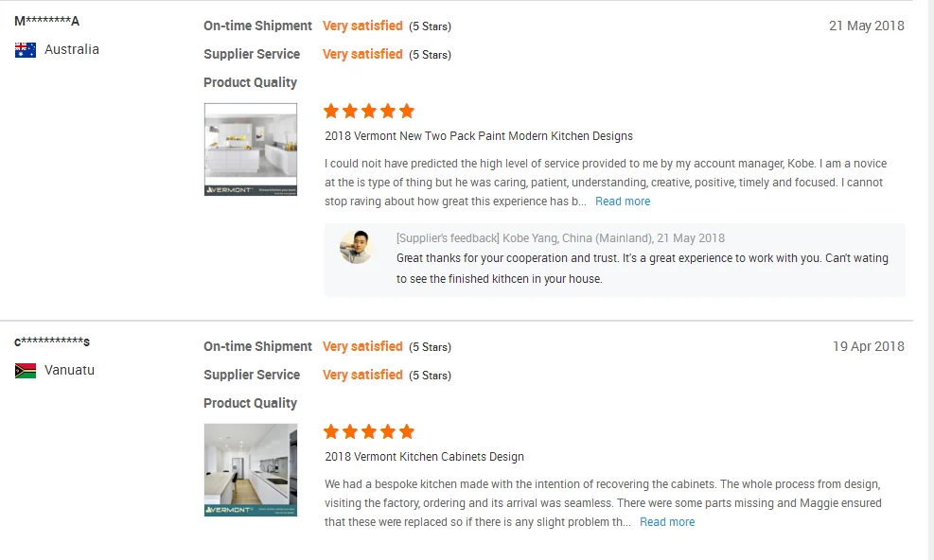Open 2018 Vermont New Two Pack Paint product title

[478, 136]
